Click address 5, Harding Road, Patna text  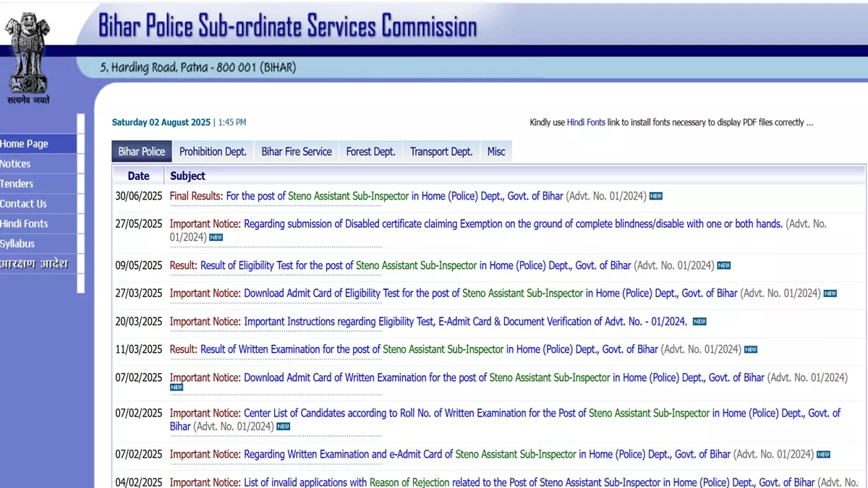click(x=198, y=68)
